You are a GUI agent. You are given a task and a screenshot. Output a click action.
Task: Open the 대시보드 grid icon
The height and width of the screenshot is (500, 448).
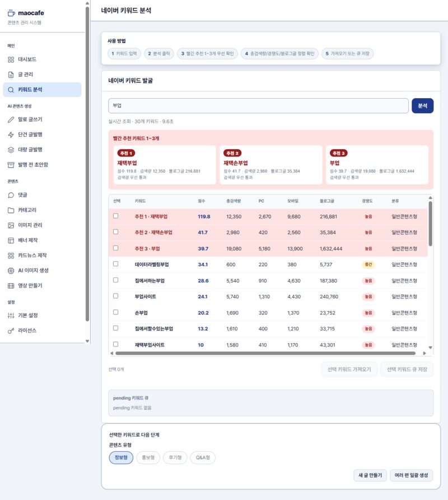pyautogui.click(x=11, y=59)
